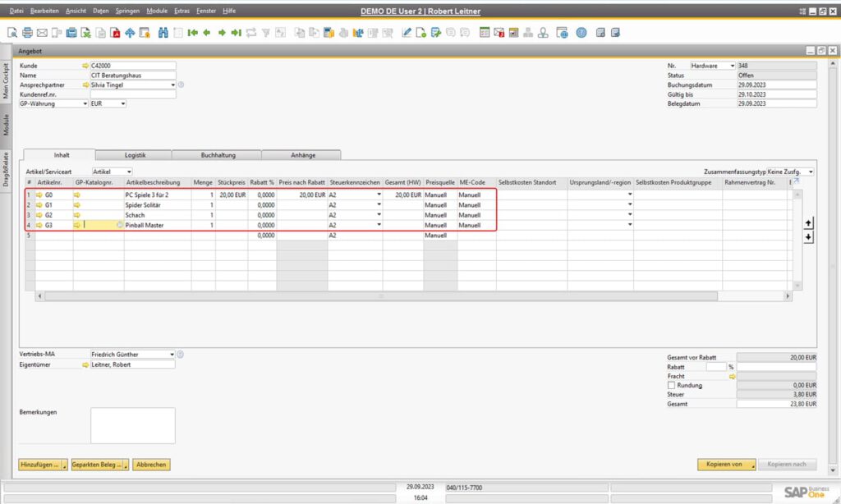Open the Extras menu
Viewport: 841px width, 504px height.
click(182, 11)
